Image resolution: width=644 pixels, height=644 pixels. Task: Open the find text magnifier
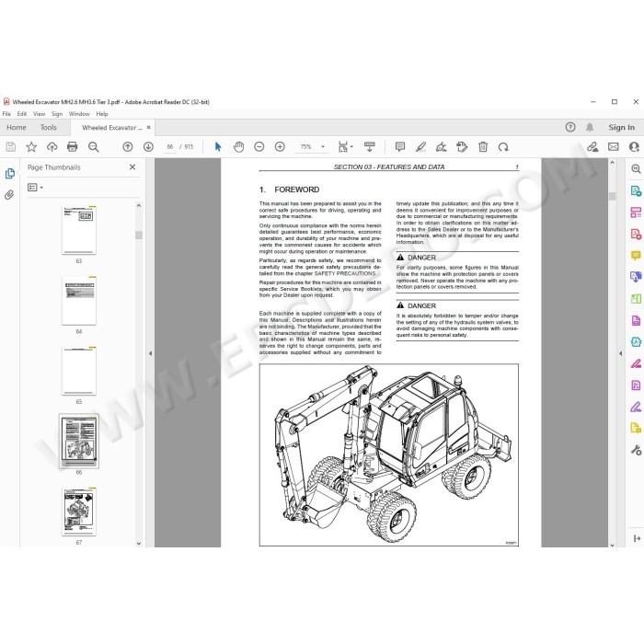pos(94,146)
